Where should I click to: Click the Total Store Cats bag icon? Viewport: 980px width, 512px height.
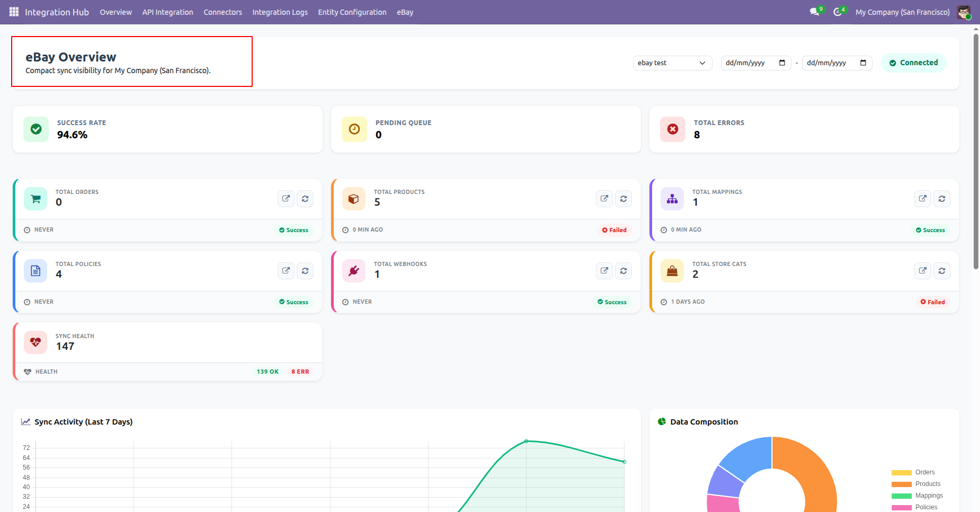(x=672, y=271)
